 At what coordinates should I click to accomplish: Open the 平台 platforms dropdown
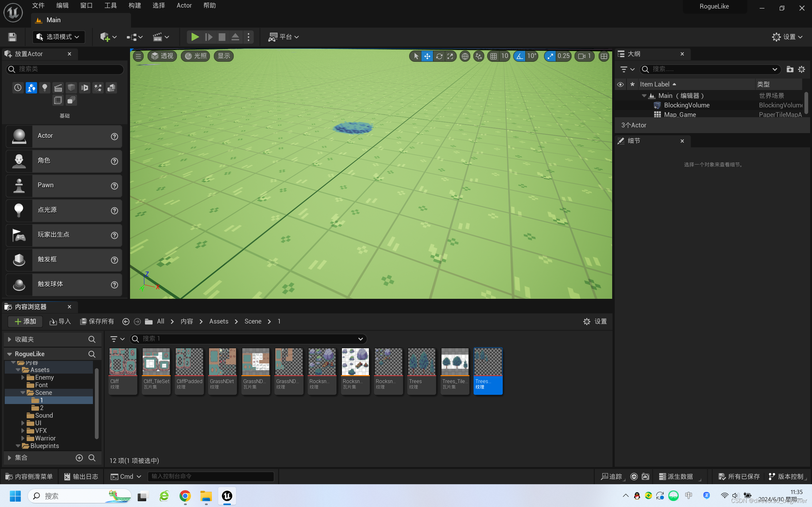[284, 37]
